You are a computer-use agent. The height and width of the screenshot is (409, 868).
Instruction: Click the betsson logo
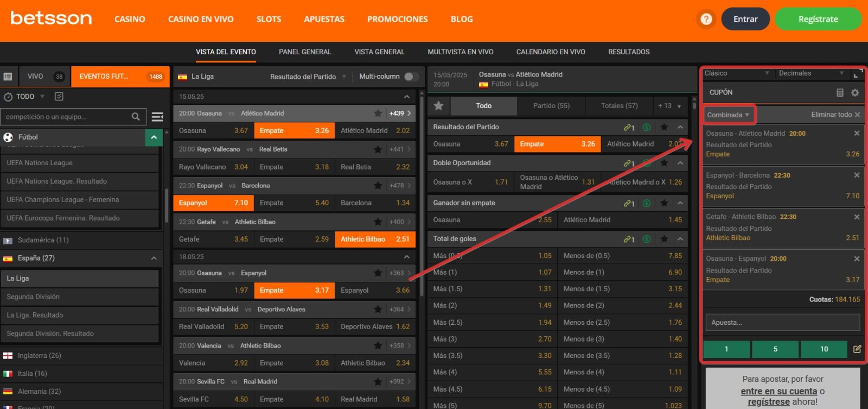pyautogui.click(x=51, y=18)
